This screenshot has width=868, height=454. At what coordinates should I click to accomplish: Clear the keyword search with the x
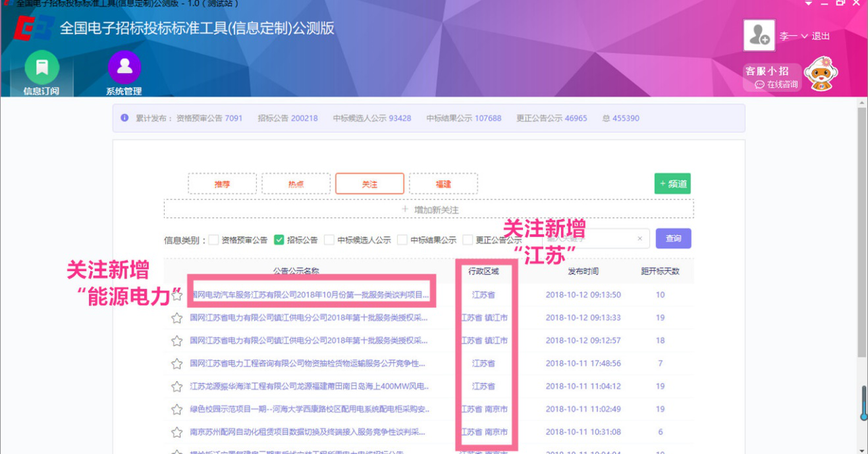[x=639, y=239]
